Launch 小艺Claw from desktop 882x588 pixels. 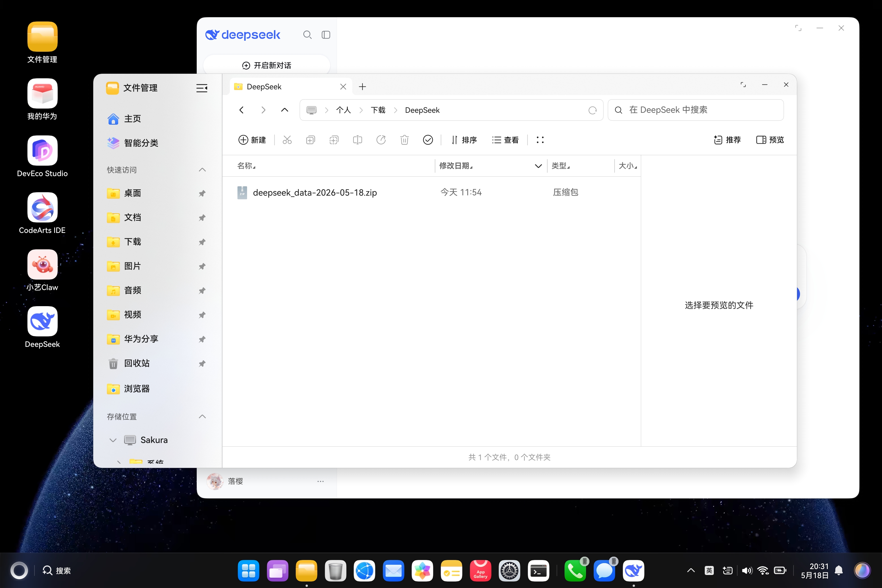pyautogui.click(x=42, y=271)
